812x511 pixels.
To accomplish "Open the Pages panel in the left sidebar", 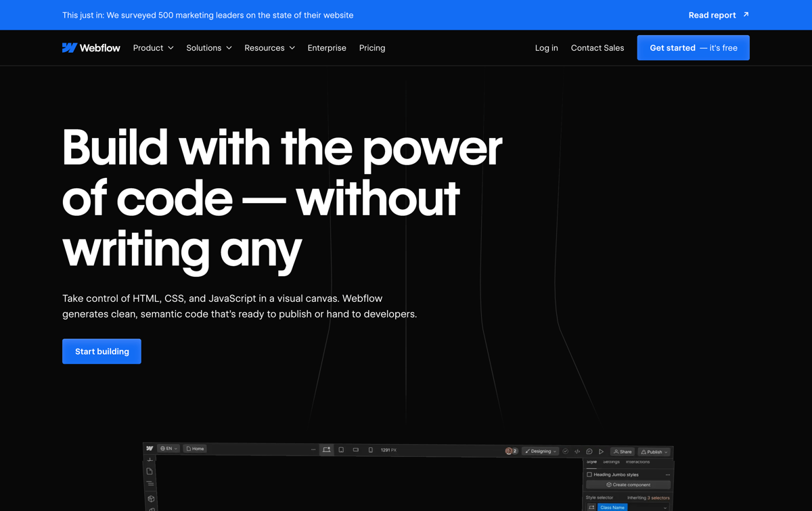I will 150,470.
